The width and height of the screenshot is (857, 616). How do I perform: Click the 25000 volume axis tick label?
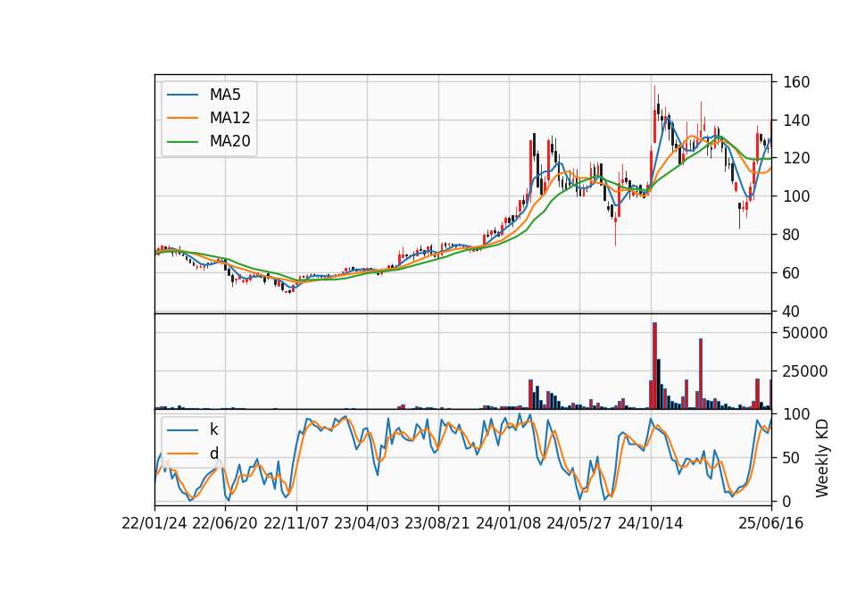805,371
